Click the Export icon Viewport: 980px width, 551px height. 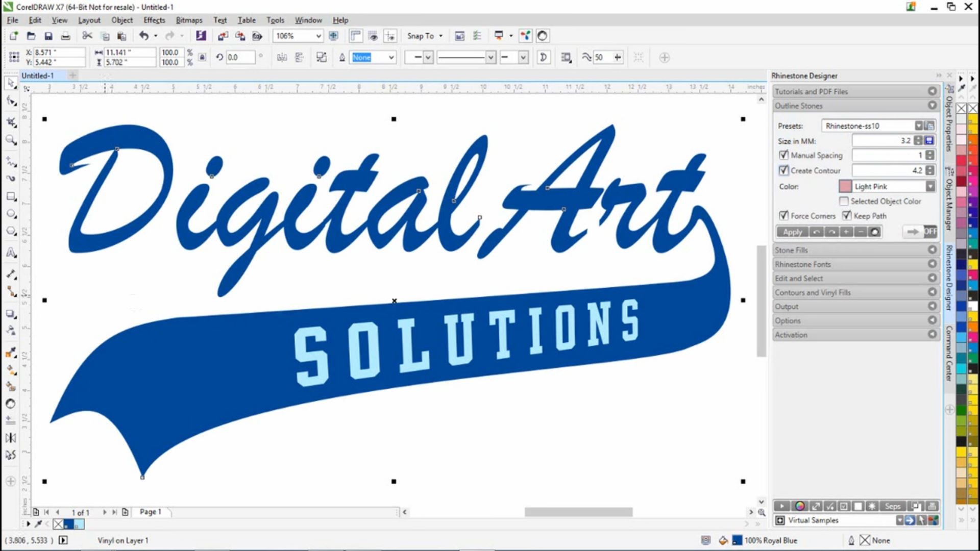click(x=240, y=36)
